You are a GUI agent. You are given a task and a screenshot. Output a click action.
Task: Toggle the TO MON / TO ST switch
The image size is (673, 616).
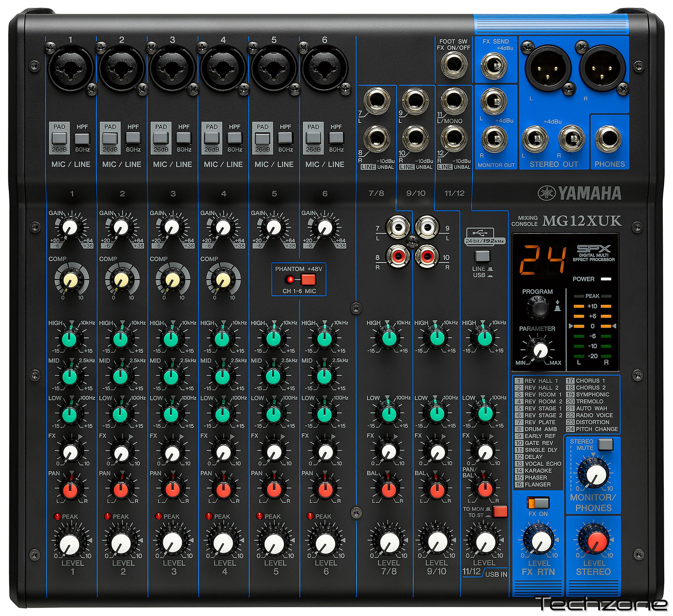pyautogui.click(x=500, y=511)
